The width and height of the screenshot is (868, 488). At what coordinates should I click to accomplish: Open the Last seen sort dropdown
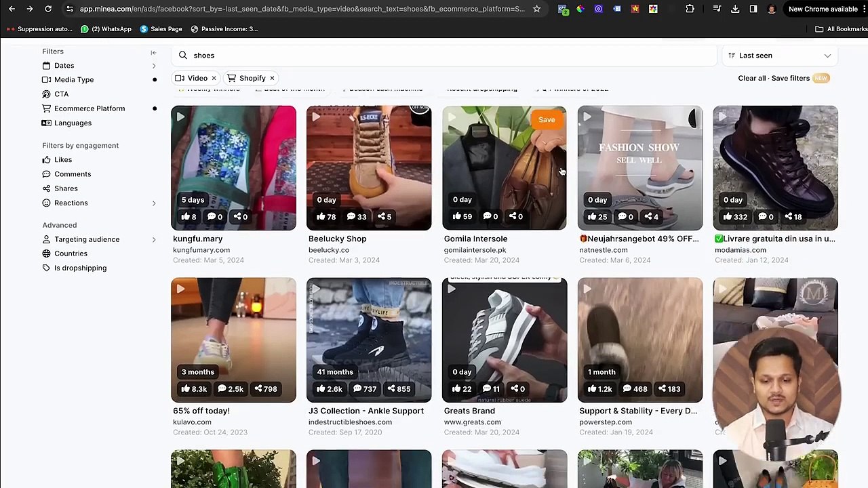[x=780, y=56]
